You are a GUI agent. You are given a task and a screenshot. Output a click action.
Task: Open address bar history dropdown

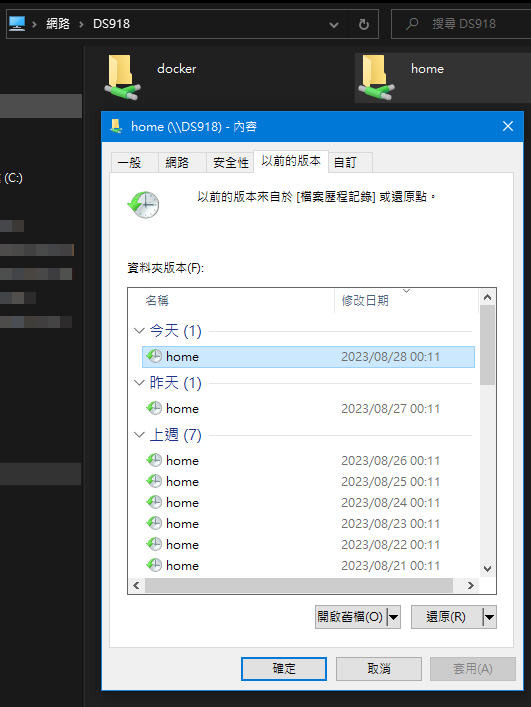tap(334, 24)
